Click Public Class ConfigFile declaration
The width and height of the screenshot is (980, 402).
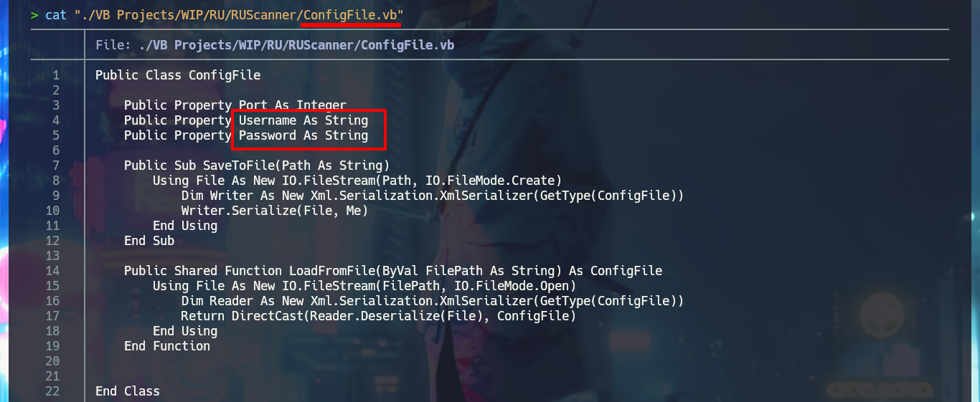point(178,75)
